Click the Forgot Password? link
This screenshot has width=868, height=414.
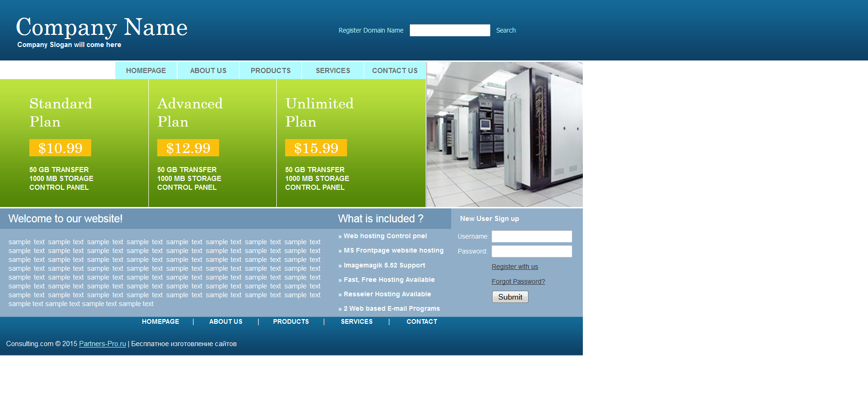[x=518, y=281]
